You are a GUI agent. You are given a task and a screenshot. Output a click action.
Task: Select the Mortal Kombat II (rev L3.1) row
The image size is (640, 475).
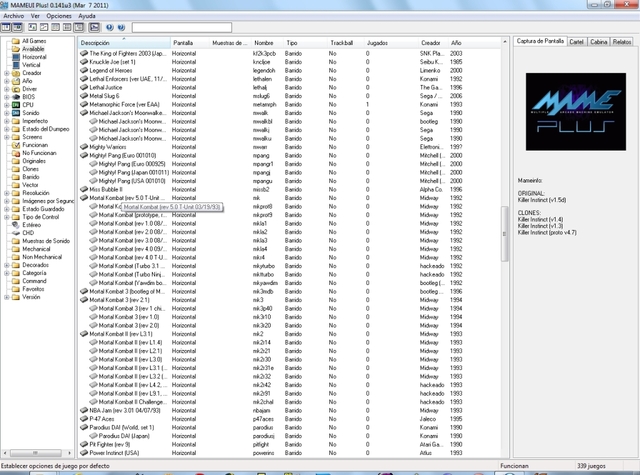point(289,334)
